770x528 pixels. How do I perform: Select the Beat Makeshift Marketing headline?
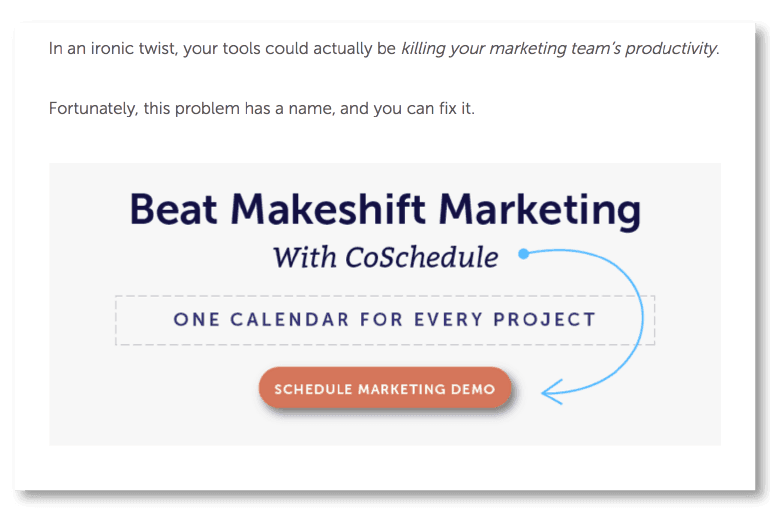tap(385, 210)
